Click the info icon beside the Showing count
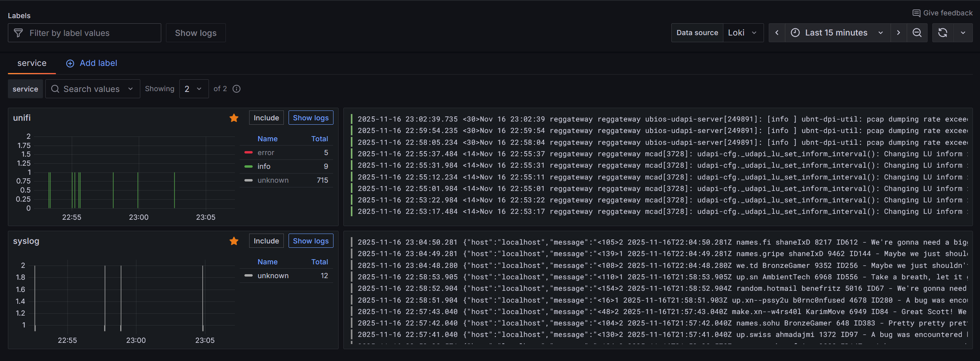 (237, 89)
